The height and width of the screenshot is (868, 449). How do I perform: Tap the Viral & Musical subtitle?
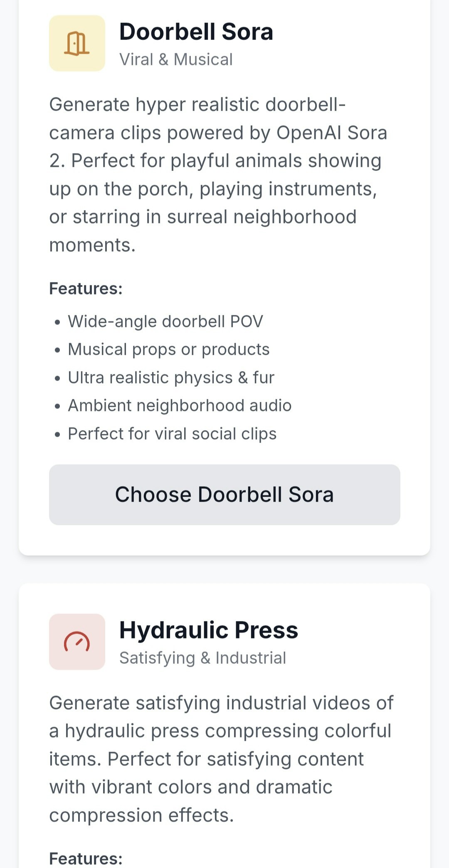click(x=176, y=59)
